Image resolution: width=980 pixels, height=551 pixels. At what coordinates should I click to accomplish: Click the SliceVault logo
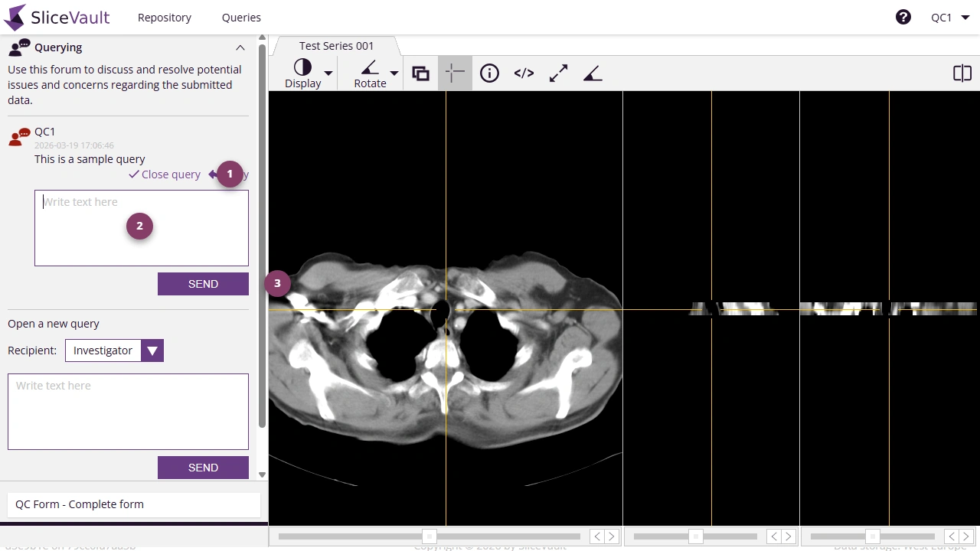click(x=56, y=17)
